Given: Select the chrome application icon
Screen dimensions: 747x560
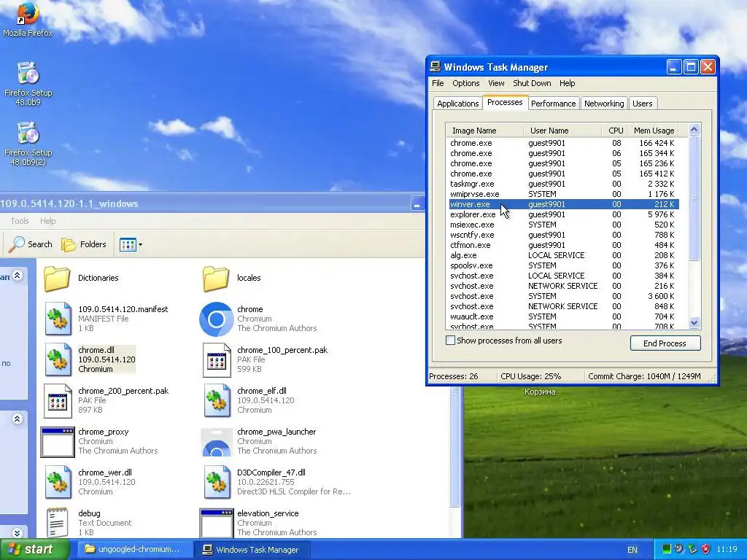Looking at the screenshot, I should click(216, 319).
